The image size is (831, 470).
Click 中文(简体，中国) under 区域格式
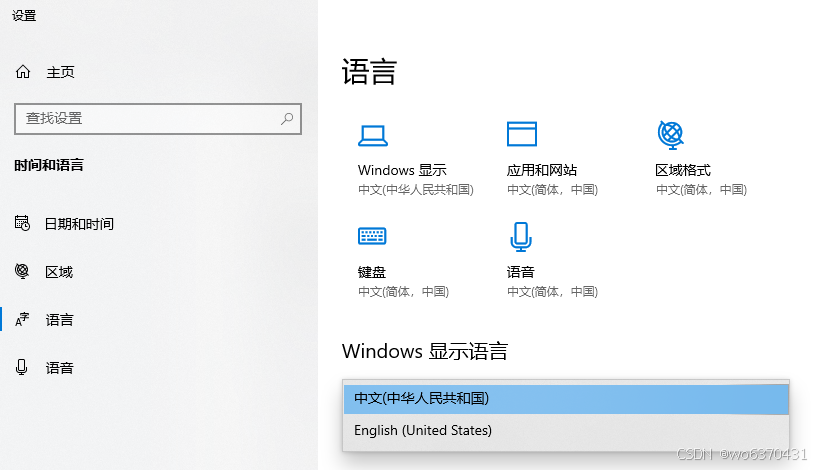701,190
